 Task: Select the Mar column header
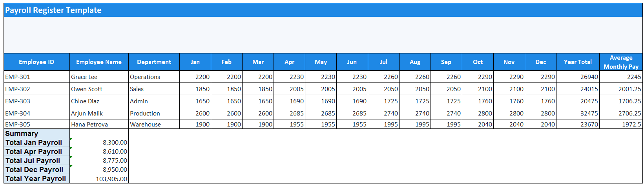point(258,62)
